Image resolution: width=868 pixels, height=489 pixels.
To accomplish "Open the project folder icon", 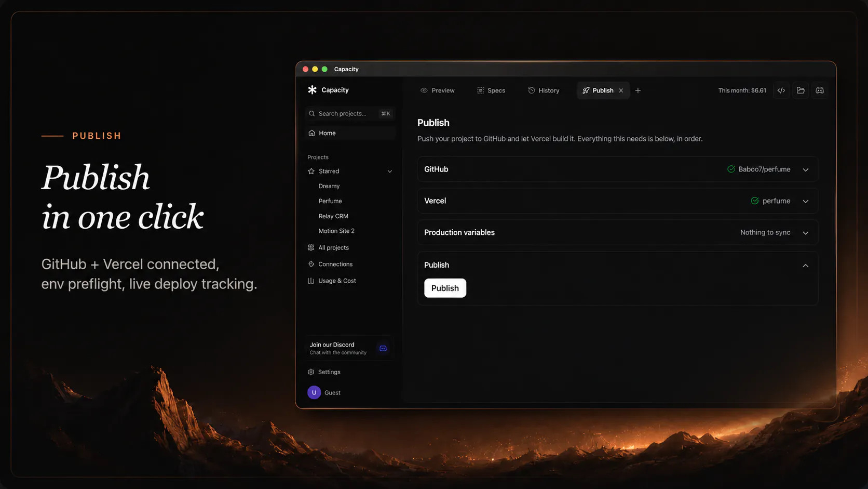I will [801, 90].
